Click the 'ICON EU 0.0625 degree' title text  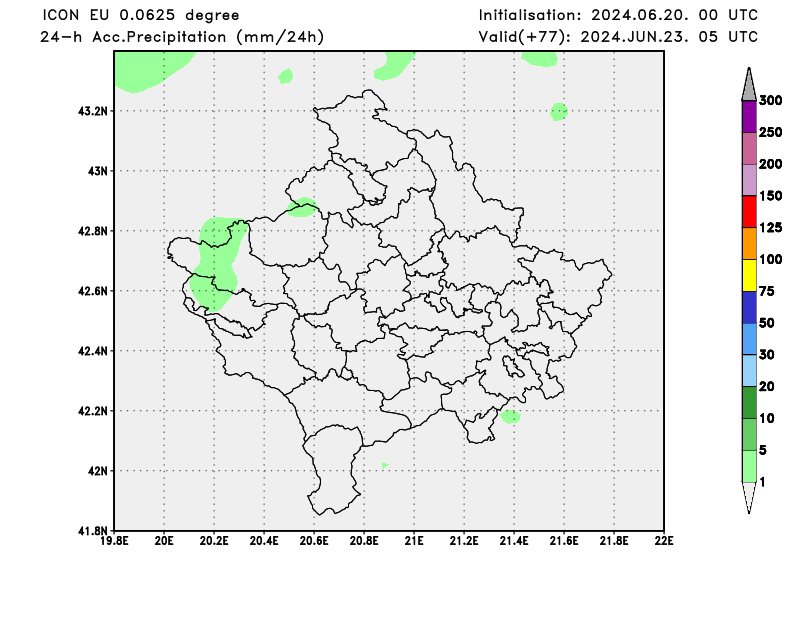141,15
